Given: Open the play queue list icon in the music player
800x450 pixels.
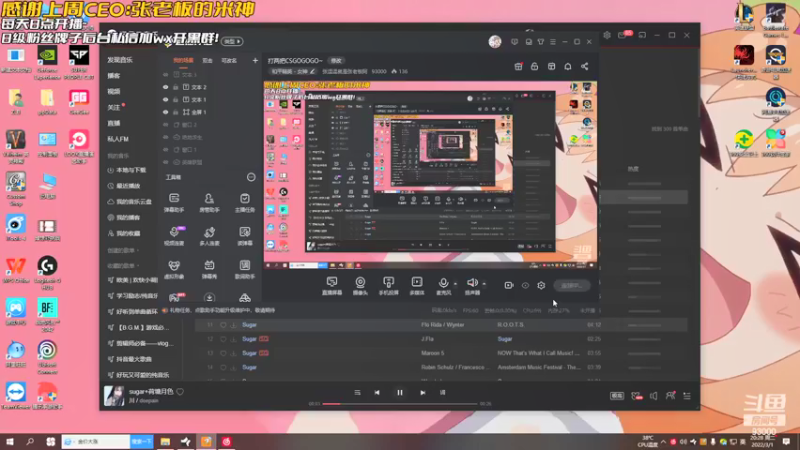Looking at the screenshot, I should [687, 396].
